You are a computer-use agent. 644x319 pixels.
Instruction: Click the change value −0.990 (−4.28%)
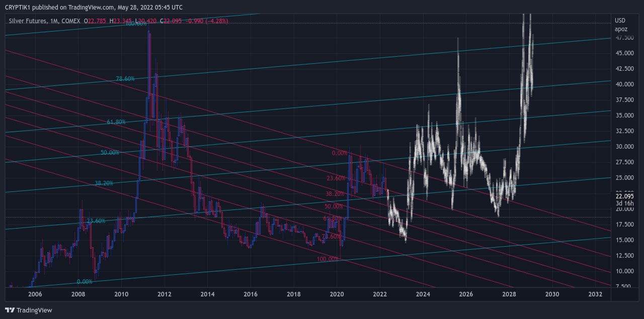click(x=207, y=21)
